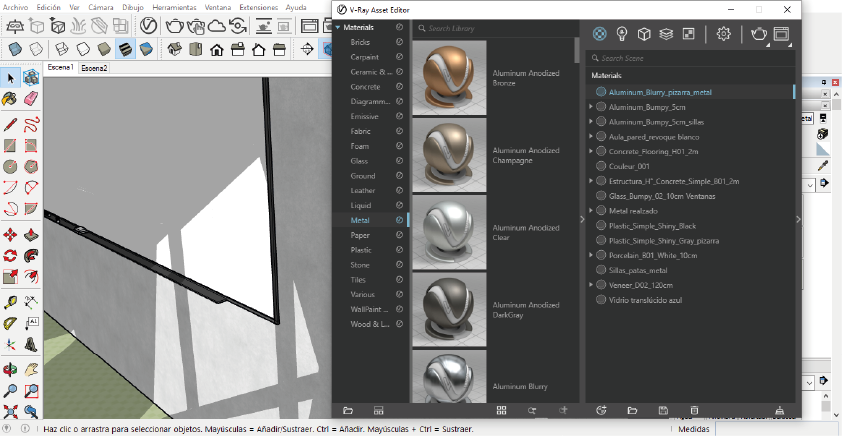Open the Geometry tab (cube icon)
The image size is (842, 436).
click(x=644, y=34)
